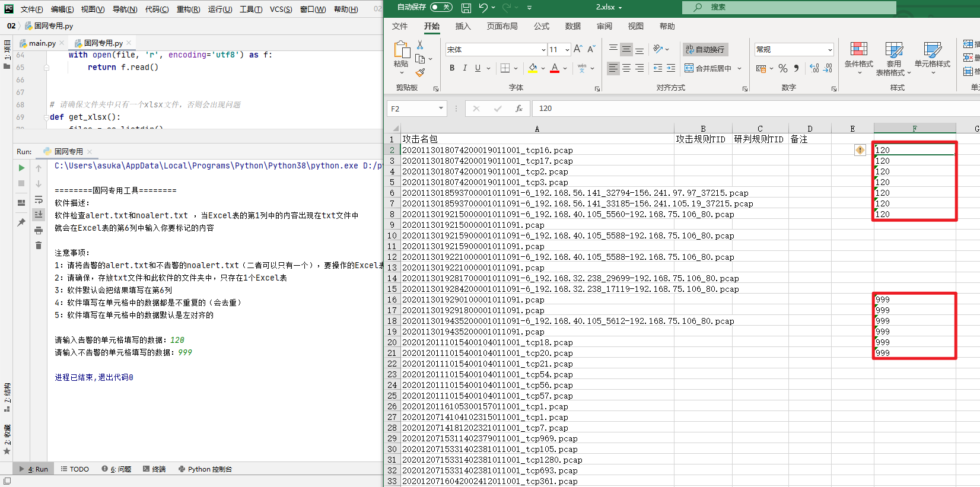Click the Down stack trace arrow
Image resolution: width=980 pixels, height=487 pixels.
click(x=39, y=184)
